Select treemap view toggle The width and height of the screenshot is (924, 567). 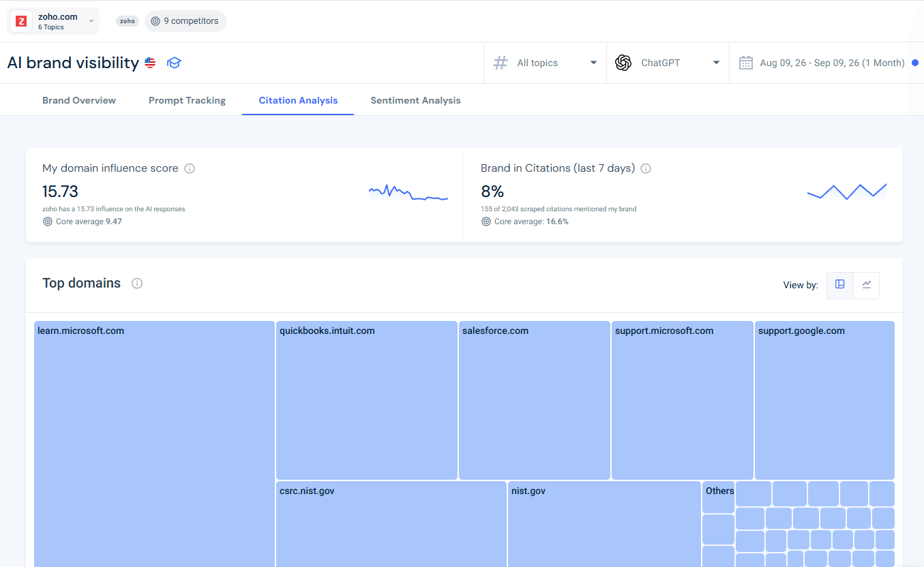[840, 285]
